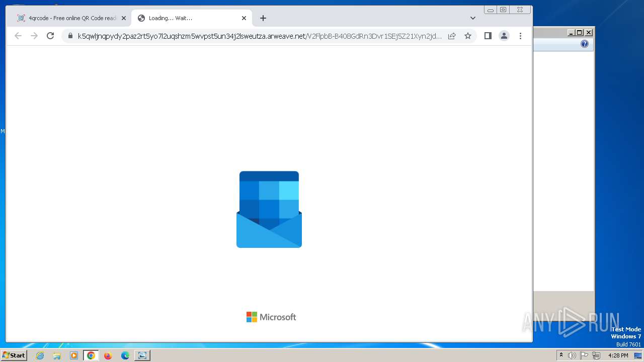This screenshot has width=644, height=362.
Task: Minimize the Chrome window
Action: (491, 10)
